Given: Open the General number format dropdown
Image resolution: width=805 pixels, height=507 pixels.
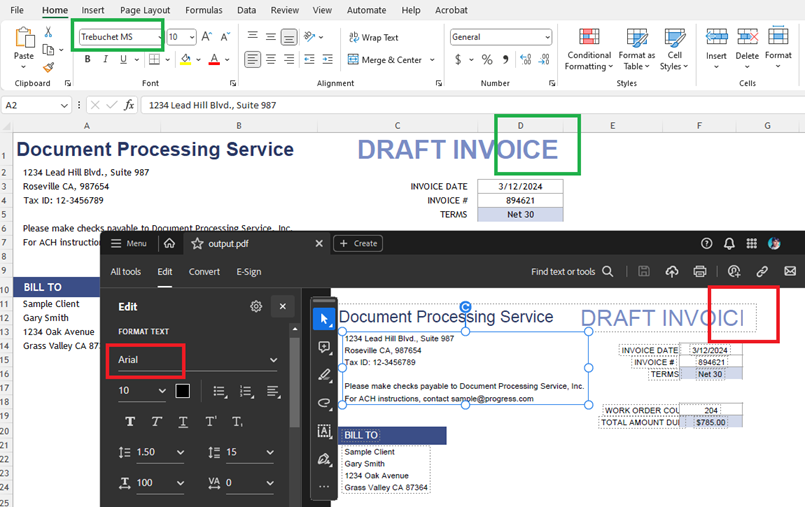Looking at the screenshot, I should [x=547, y=37].
